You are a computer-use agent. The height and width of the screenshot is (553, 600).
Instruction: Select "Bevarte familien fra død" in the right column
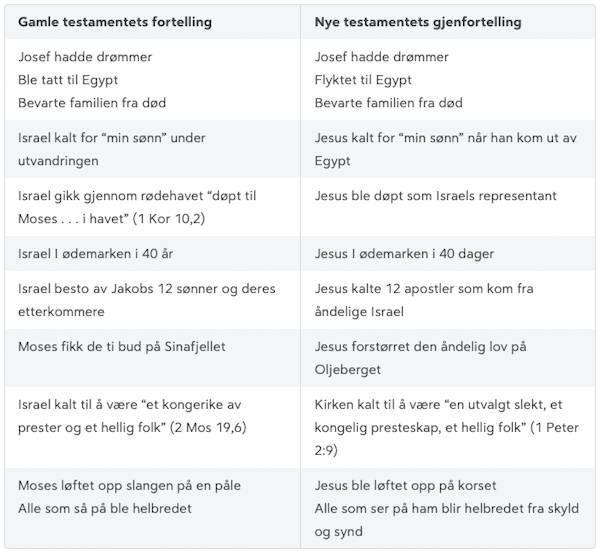(388, 103)
